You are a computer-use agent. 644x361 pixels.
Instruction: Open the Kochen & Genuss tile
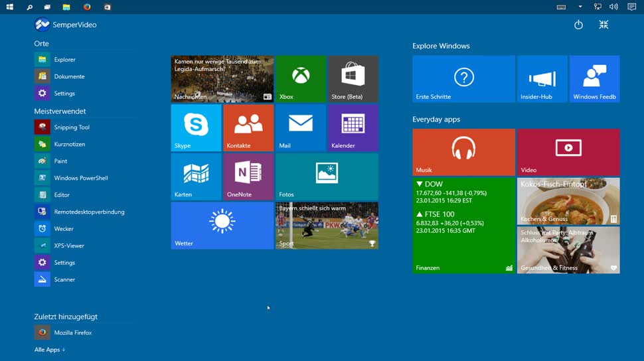coord(568,201)
